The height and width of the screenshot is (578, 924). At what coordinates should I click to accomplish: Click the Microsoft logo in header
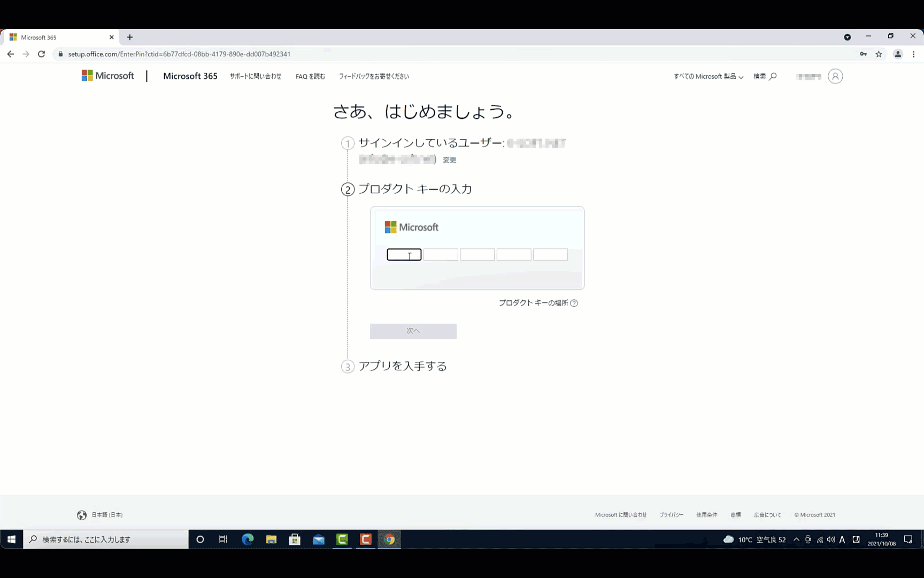[107, 76]
